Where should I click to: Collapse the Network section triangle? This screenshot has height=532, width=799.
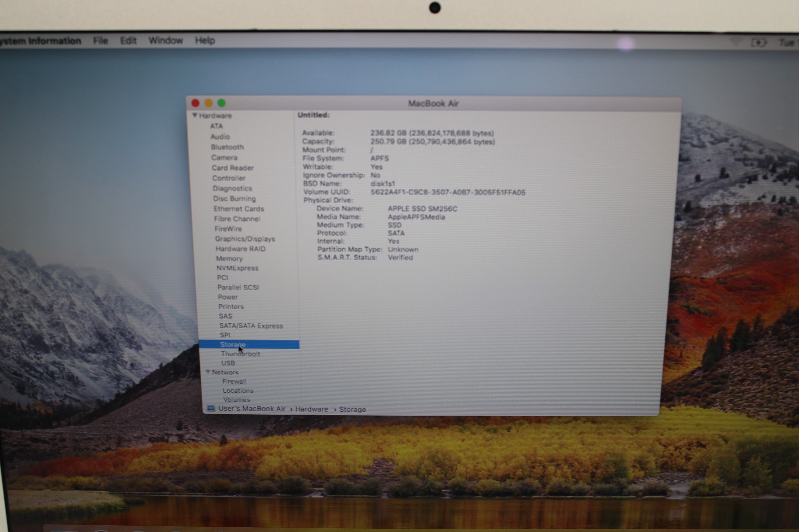(x=208, y=372)
